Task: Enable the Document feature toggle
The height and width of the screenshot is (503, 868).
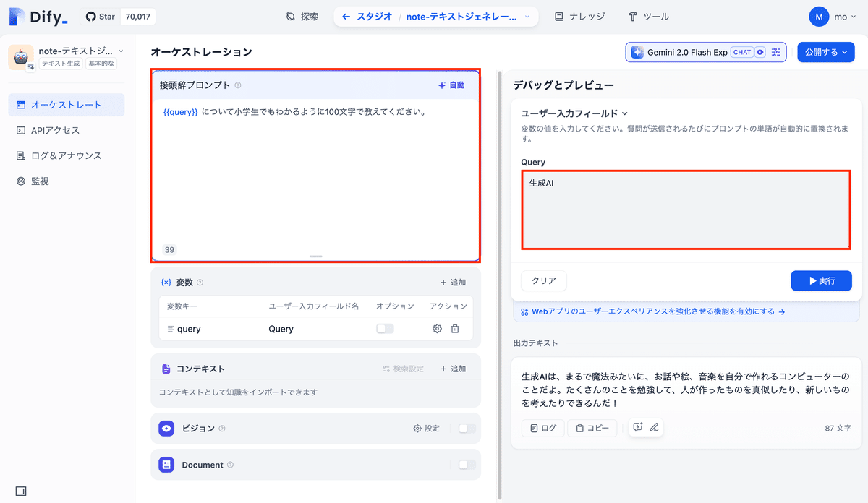Action: [x=468, y=464]
